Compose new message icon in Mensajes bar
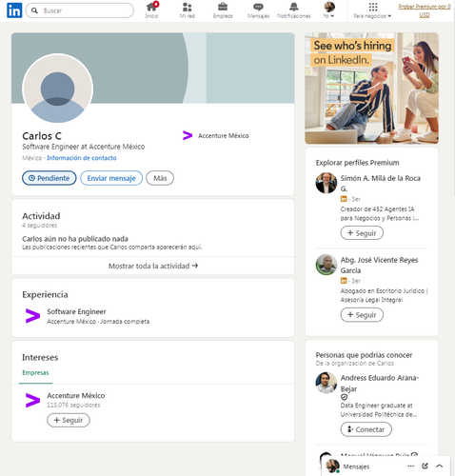This screenshot has height=476, width=455. [425, 466]
